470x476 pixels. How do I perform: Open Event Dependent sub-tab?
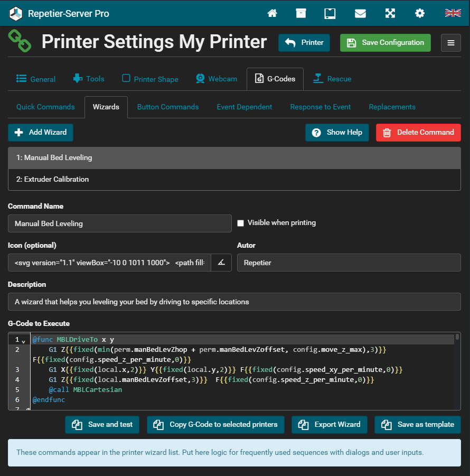click(x=245, y=107)
